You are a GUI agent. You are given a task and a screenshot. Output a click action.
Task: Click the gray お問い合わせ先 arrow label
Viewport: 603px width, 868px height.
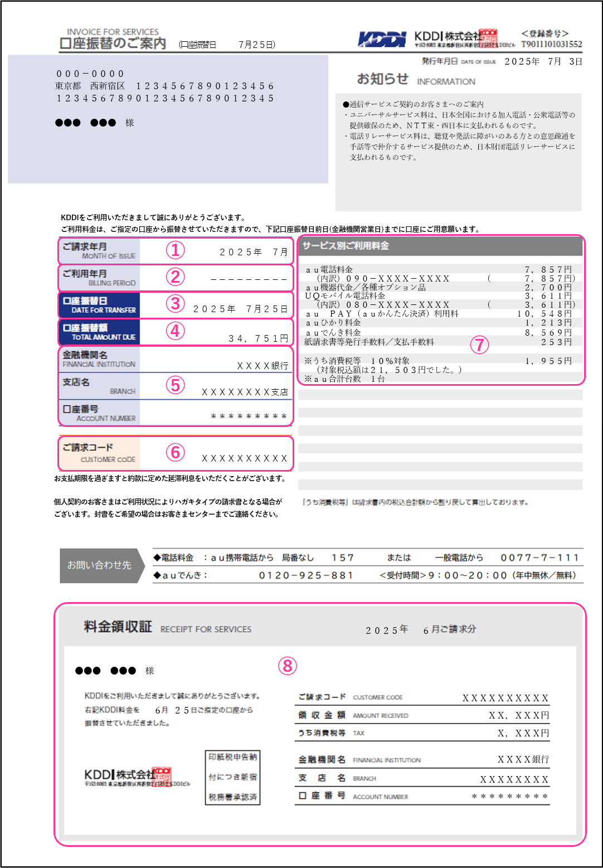101,565
